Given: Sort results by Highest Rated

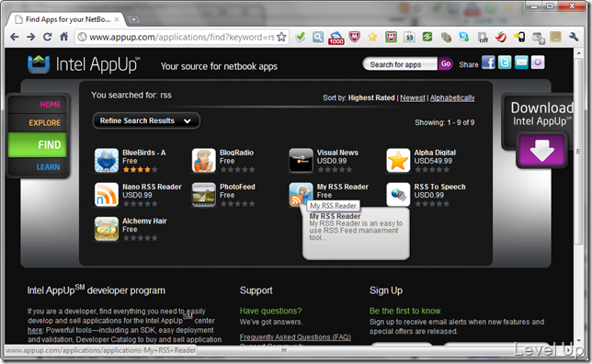Looking at the screenshot, I should click(371, 97).
